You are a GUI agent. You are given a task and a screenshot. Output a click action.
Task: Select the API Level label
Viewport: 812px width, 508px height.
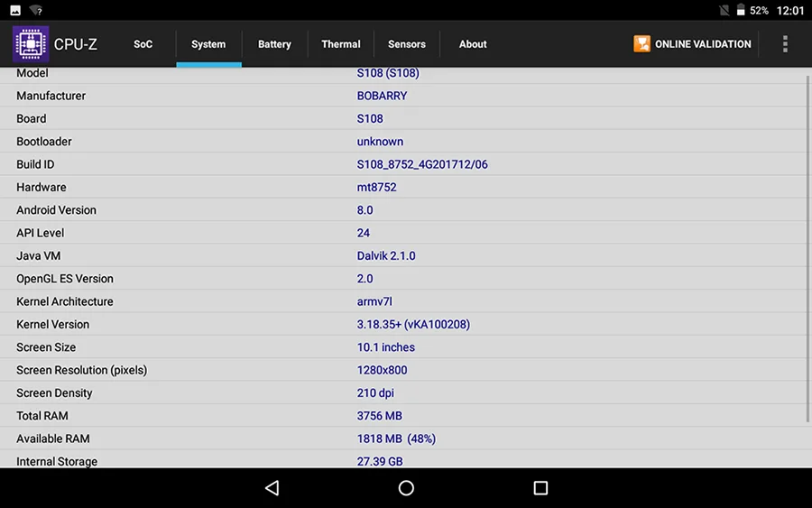tap(40, 233)
